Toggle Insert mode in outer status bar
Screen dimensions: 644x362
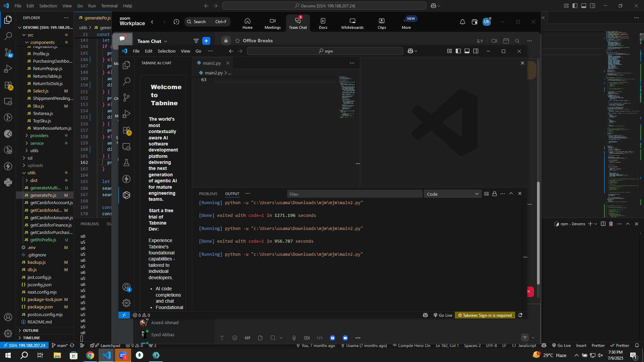click(x=581, y=346)
